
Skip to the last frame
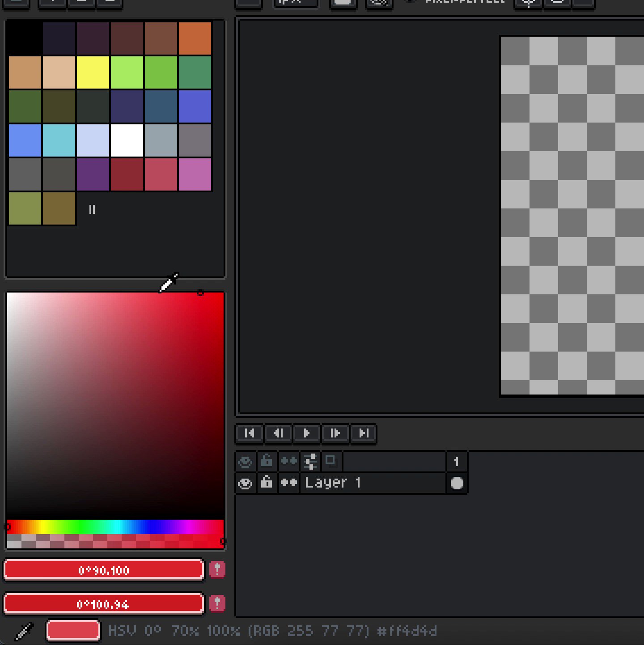point(364,433)
